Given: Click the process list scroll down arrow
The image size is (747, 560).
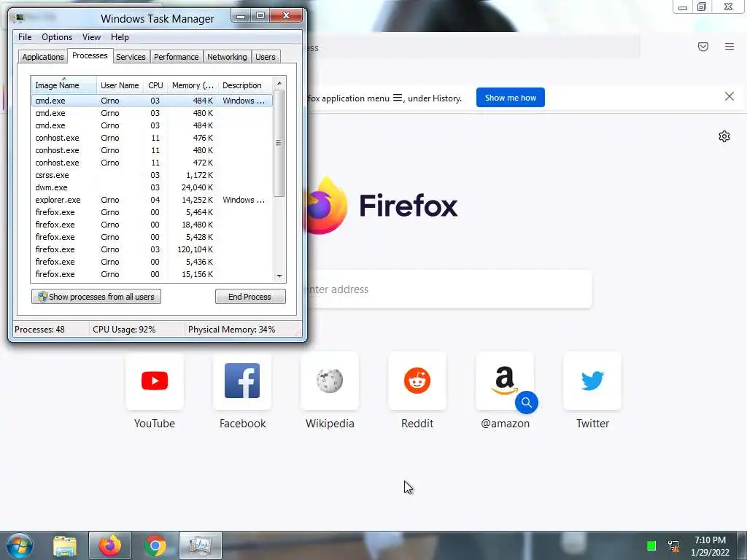Looking at the screenshot, I should (279, 276).
